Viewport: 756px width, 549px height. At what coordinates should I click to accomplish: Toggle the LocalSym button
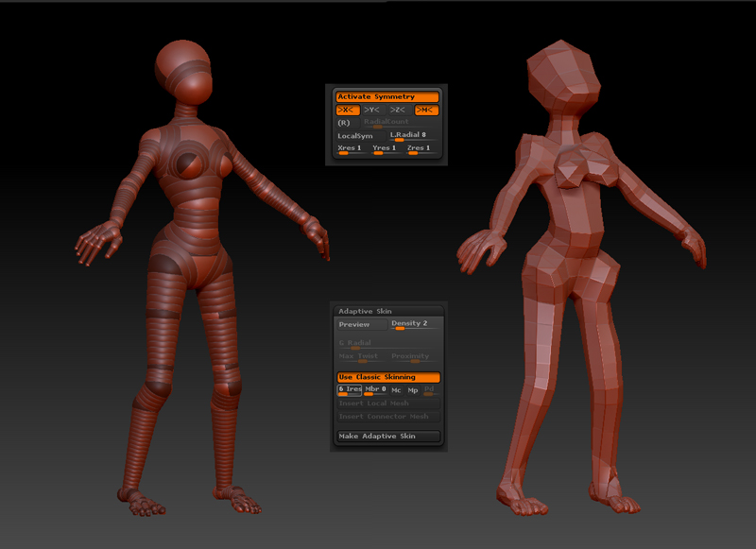pyautogui.click(x=361, y=136)
